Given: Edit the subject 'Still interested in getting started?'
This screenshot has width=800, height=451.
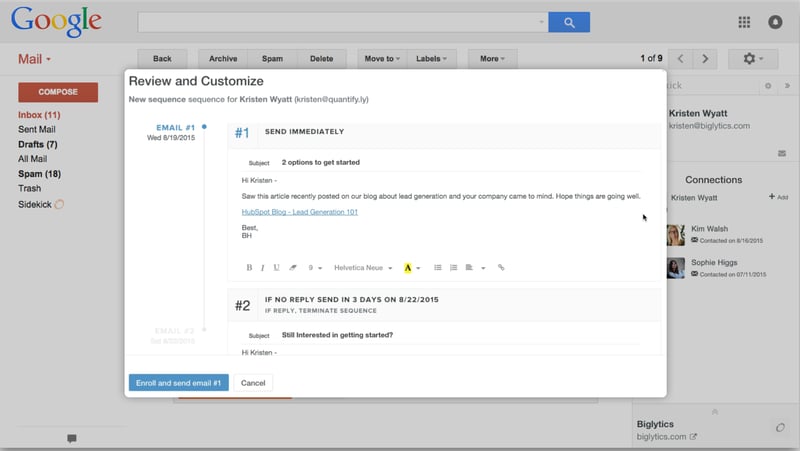Looking at the screenshot, I should 337,335.
